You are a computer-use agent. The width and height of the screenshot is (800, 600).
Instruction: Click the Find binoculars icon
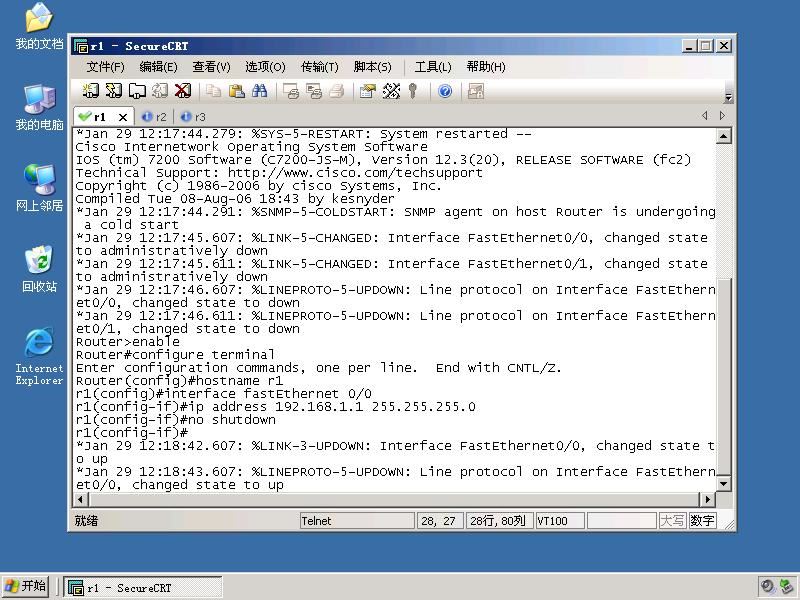(x=259, y=91)
